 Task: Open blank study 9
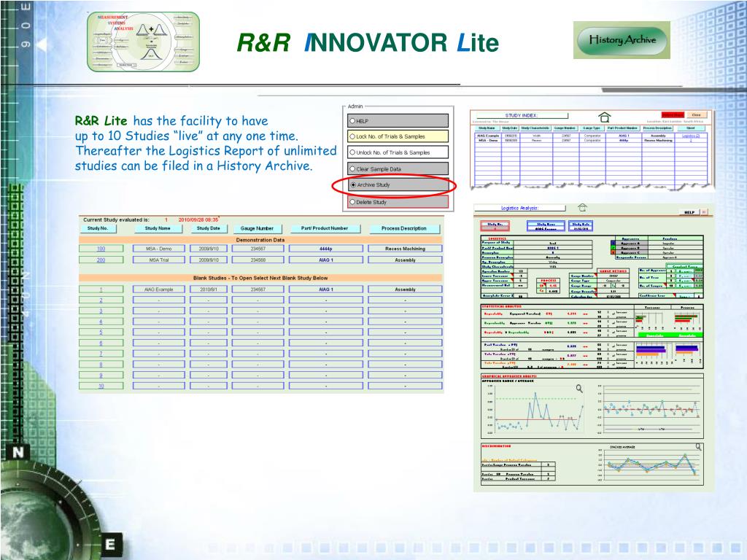tap(101, 376)
